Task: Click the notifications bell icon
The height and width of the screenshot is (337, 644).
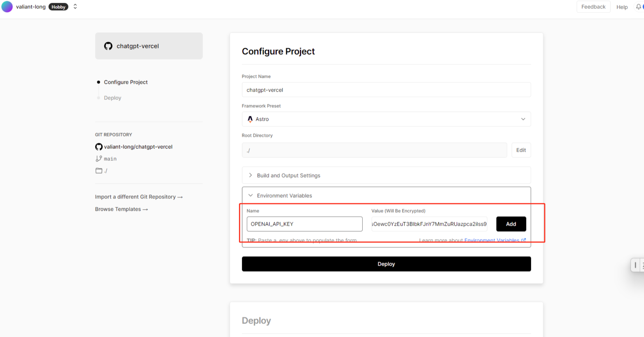Action: point(638,6)
